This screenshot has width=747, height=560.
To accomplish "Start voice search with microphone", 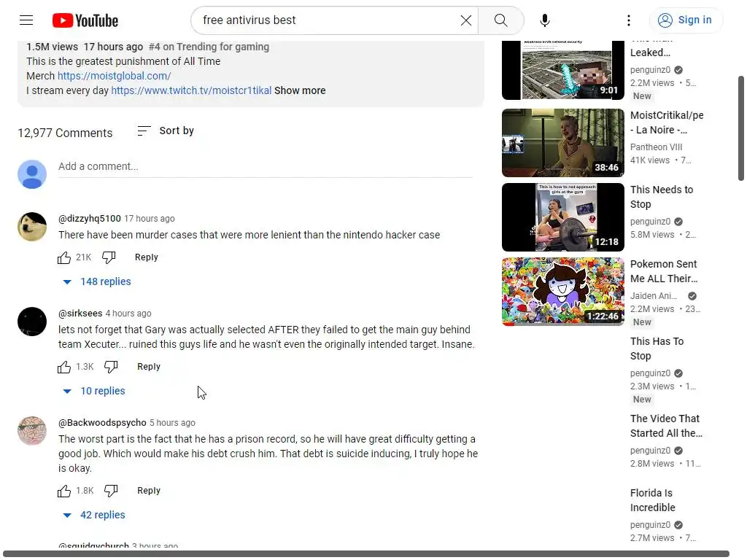I will (545, 20).
